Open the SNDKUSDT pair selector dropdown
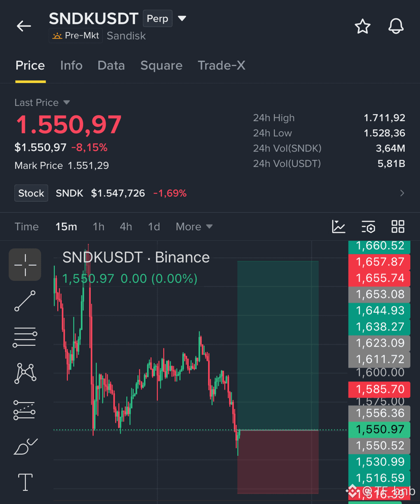 click(x=182, y=18)
